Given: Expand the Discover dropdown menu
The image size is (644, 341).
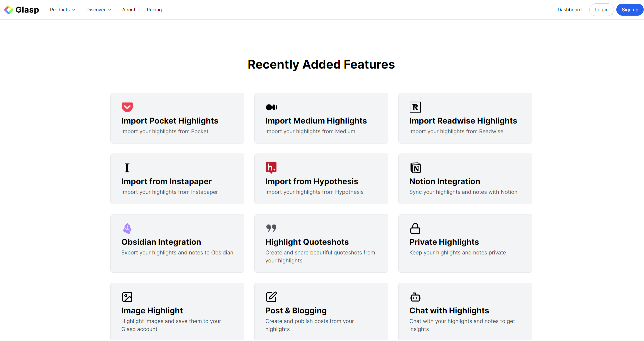Looking at the screenshot, I should tap(99, 10).
